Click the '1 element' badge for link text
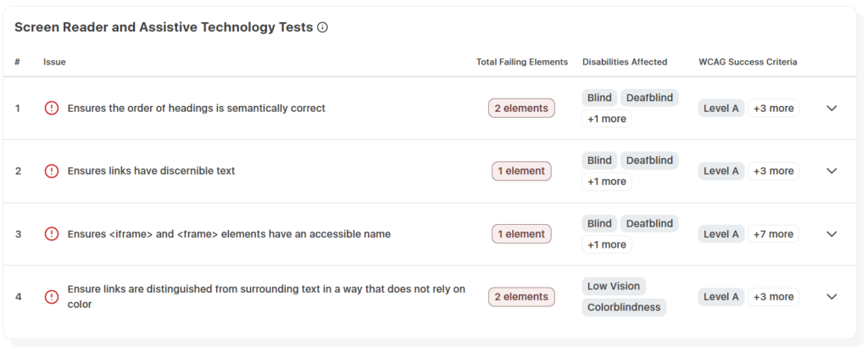Image resolution: width=868 pixels, height=347 pixels. (521, 171)
